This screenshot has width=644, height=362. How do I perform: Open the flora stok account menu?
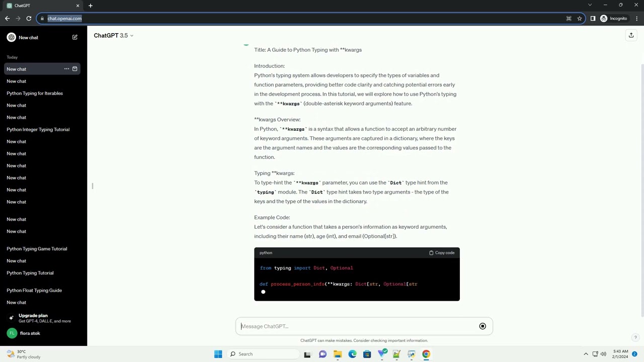coord(42,333)
